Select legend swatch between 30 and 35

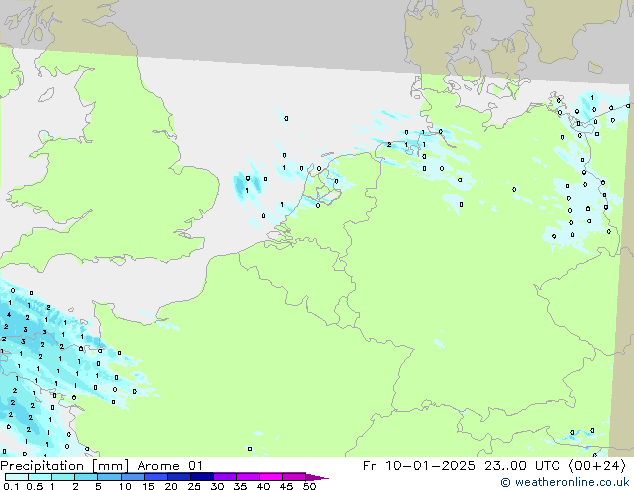224,477
